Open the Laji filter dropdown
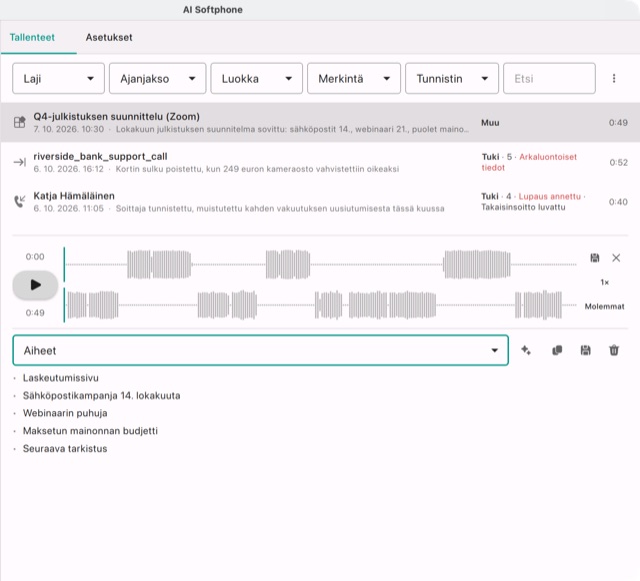The image size is (640, 581). (x=58, y=78)
